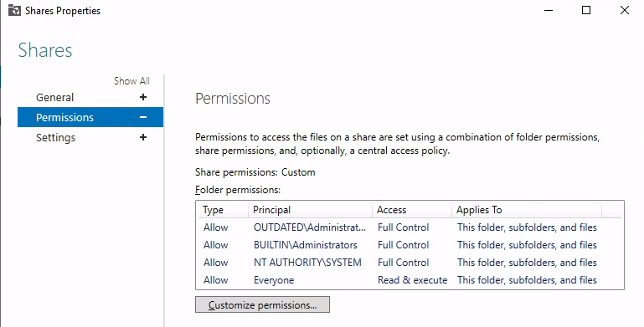
Task: Select the NT AUTHORITY\SYSTEM permission row
Action: click(x=410, y=263)
